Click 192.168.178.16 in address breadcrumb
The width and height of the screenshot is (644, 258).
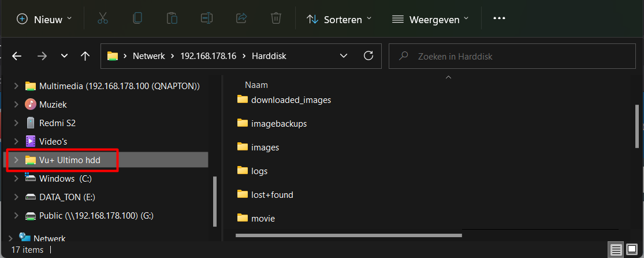coord(209,56)
